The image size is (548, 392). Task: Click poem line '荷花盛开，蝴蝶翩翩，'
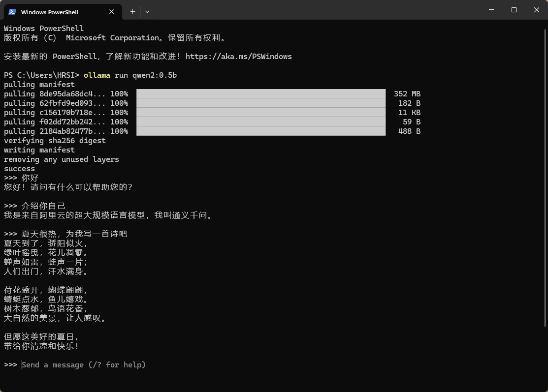tap(45, 290)
